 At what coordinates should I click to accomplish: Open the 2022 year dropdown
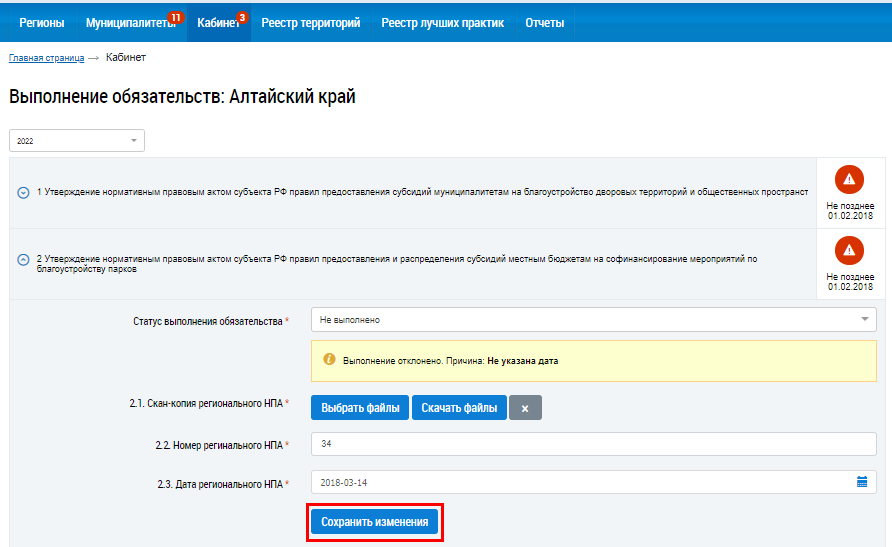tap(77, 141)
